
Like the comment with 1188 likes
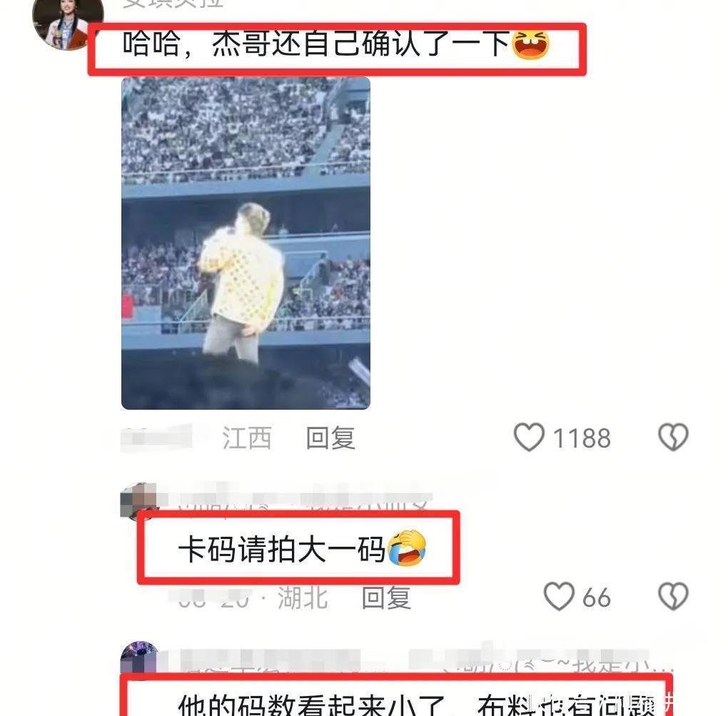tap(529, 437)
